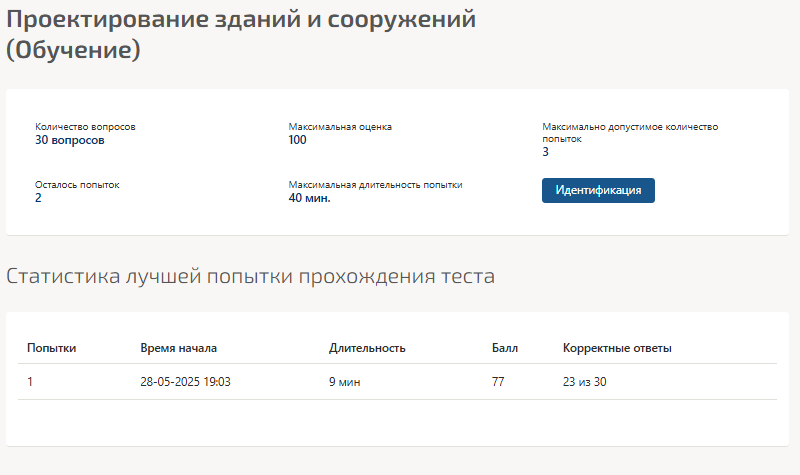This screenshot has height=475, width=800.
Task: Click the Максимальная длительность попытки label
Action: [375, 185]
